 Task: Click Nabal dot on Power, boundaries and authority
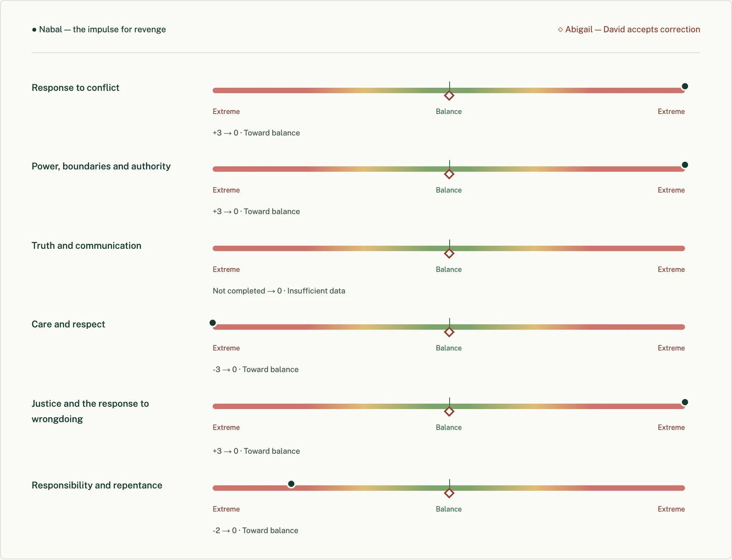[x=685, y=165]
